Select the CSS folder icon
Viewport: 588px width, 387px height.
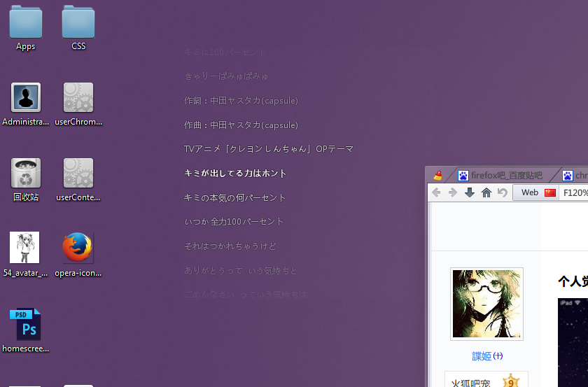click(78, 22)
